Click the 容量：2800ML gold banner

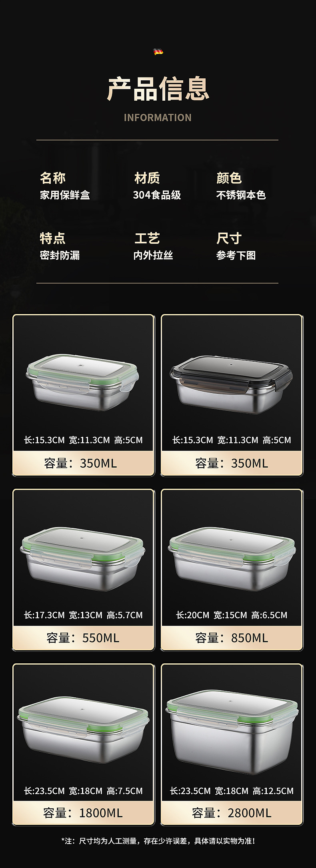pos(232,813)
